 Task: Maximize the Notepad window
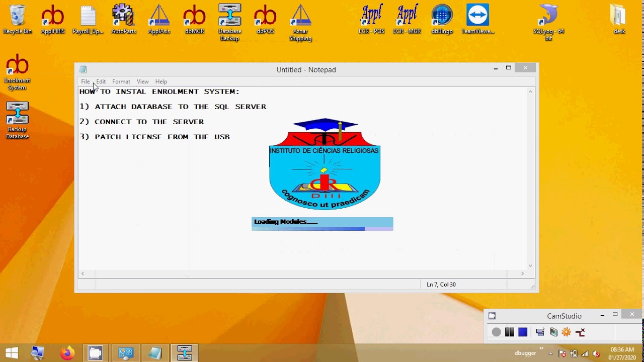click(x=509, y=68)
